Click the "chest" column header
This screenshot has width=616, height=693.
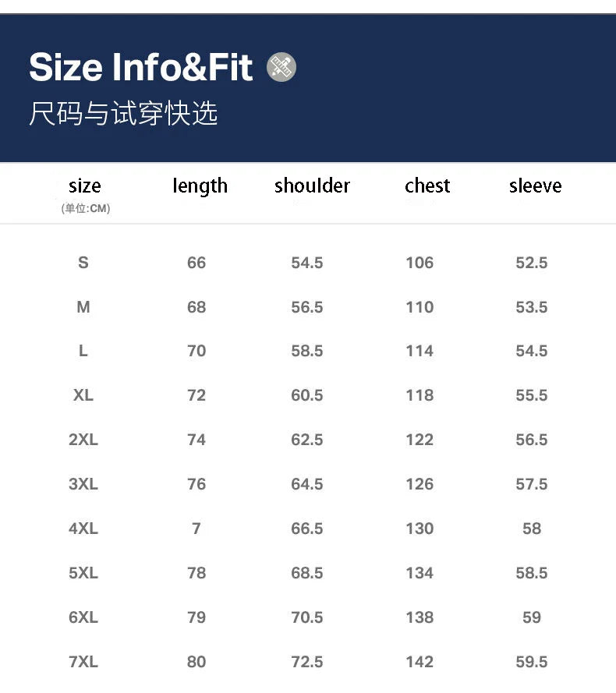click(x=427, y=186)
